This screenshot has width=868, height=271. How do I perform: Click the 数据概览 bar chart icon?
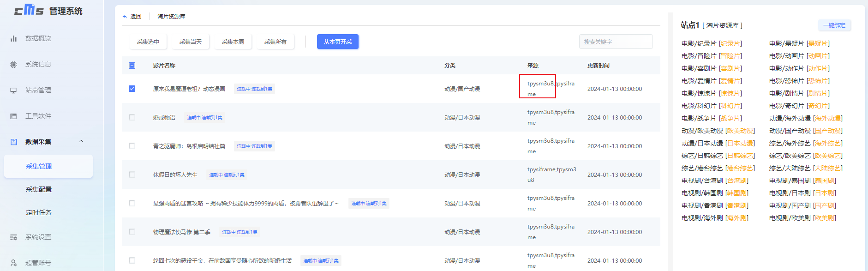pos(14,38)
